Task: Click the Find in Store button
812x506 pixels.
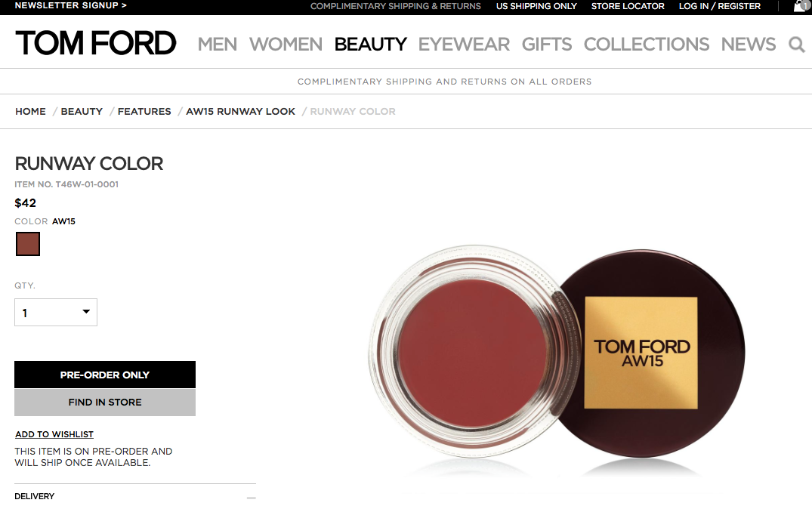Action: click(x=105, y=403)
